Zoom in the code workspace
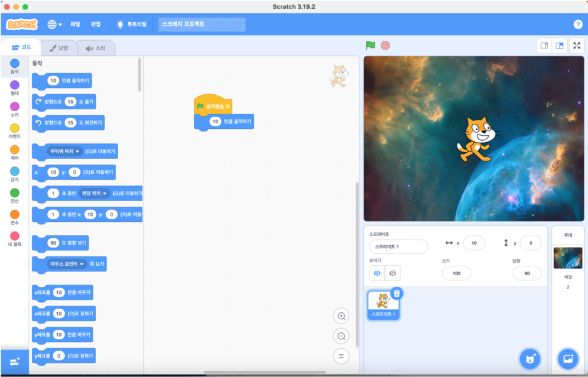Viewport: 588px width, 377px height. coord(341,316)
